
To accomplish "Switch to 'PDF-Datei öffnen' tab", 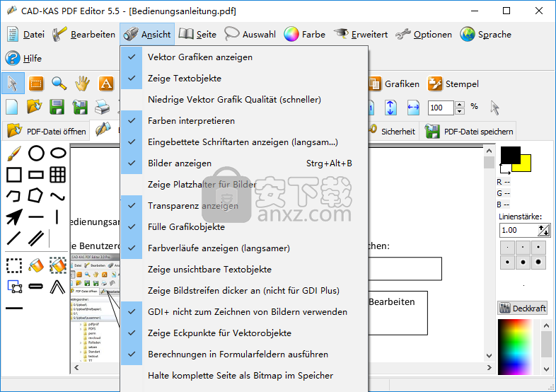I will pos(47,132).
